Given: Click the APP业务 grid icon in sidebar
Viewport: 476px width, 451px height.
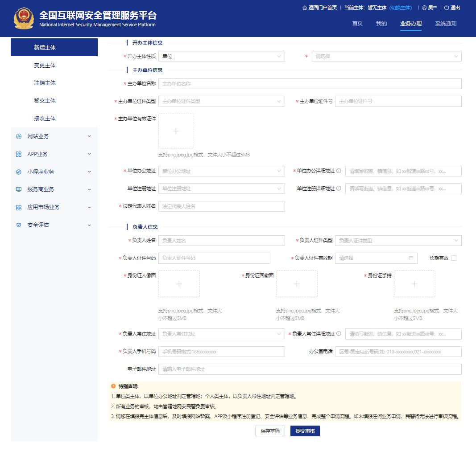Looking at the screenshot, I should pyautogui.click(x=19, y=154).
